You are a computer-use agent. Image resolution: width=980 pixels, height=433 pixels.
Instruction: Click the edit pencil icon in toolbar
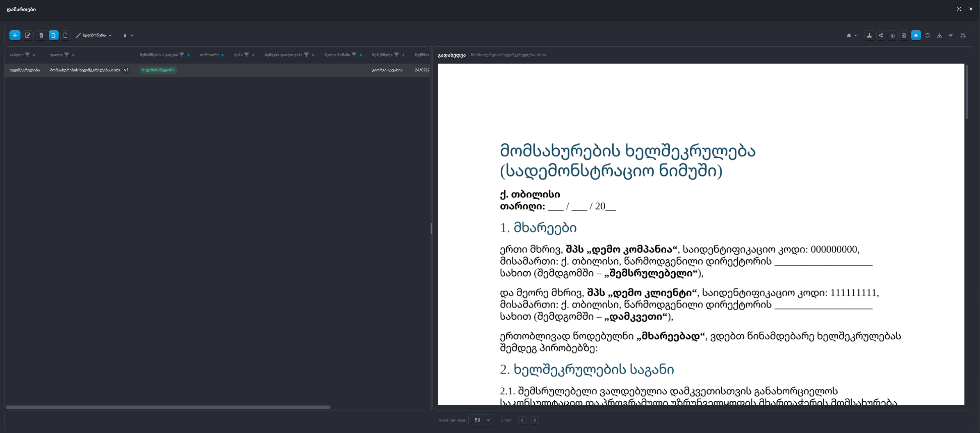(28, 35)
